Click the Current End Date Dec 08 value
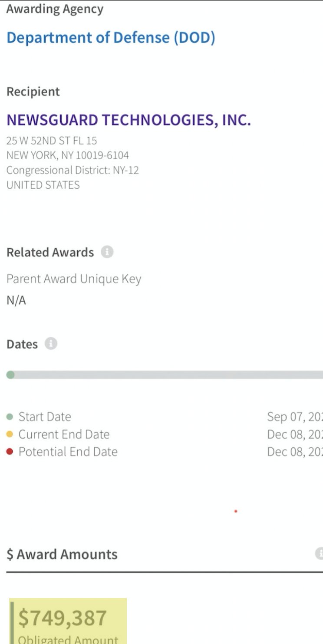Screen dimensions: 323x644 click(x=295, y=434)
